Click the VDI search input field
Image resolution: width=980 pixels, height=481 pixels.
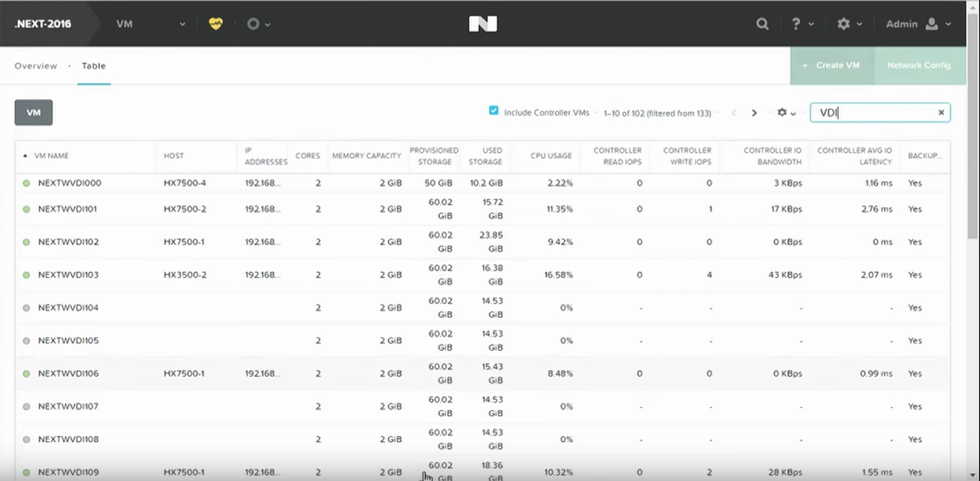(874, 113)
